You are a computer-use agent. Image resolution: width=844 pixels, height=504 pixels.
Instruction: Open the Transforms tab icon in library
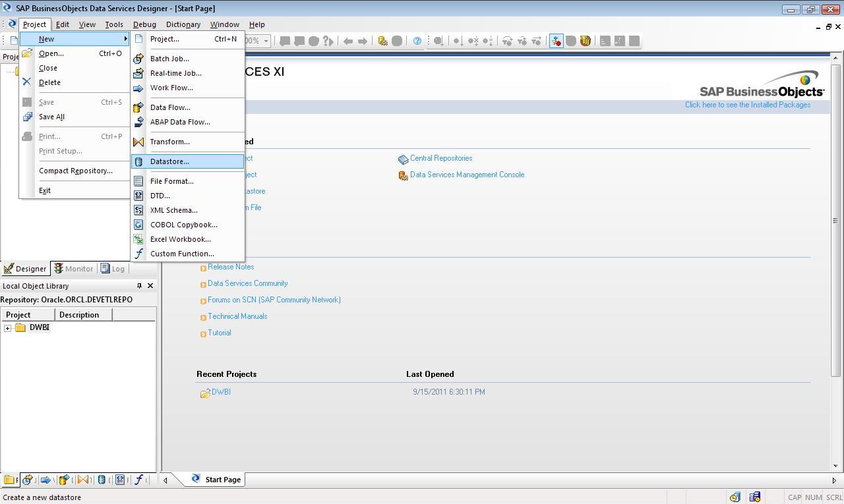pos(83,480)
